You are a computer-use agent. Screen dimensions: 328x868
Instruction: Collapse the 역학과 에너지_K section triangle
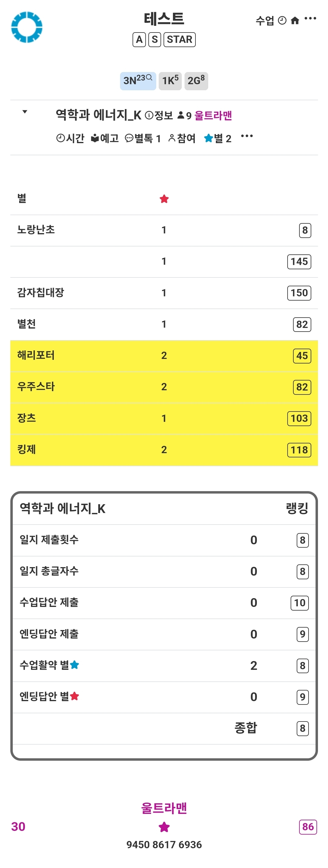click(x=25, y=112)
